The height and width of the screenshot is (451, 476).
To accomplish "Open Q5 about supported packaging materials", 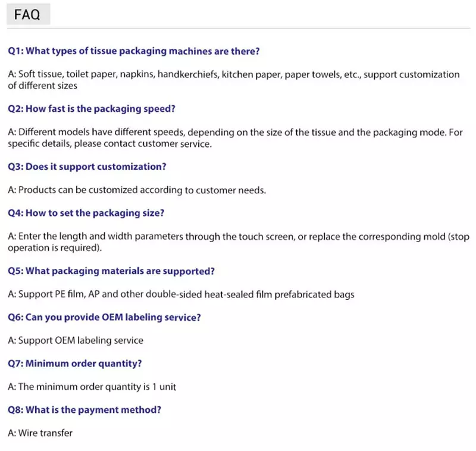I will click(111, 271).
